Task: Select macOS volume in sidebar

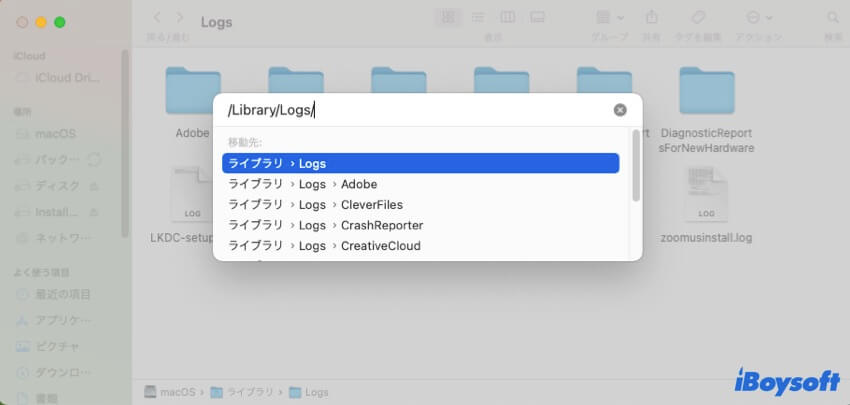Action: click(47, 133)
